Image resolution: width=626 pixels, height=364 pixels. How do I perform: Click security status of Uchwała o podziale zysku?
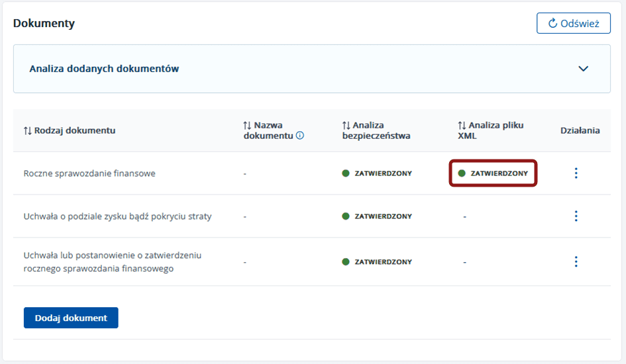coord(377,216)
